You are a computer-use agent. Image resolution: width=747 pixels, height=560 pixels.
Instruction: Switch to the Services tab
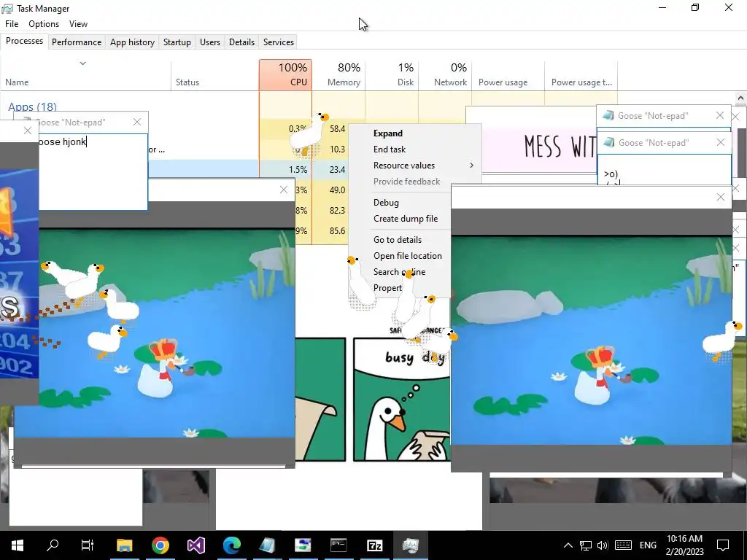tap(279, 42)
